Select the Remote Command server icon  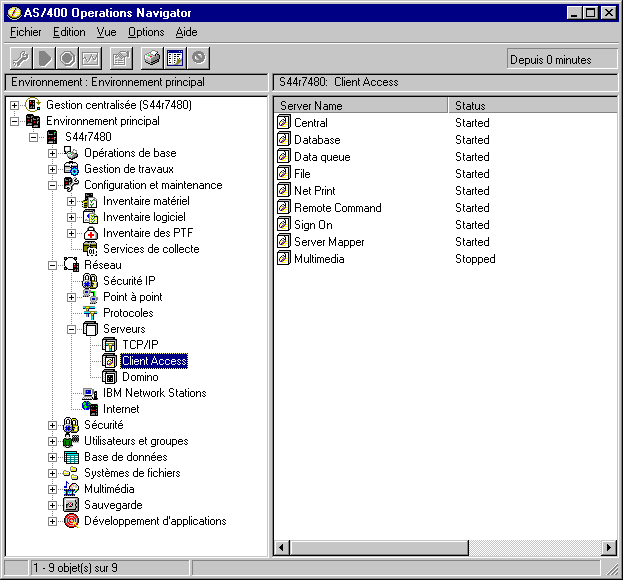(x=284, y=207)
